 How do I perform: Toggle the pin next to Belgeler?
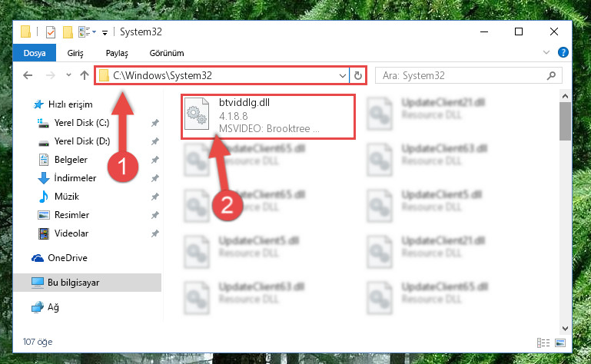pyautogui.click(x=155, y=160)
